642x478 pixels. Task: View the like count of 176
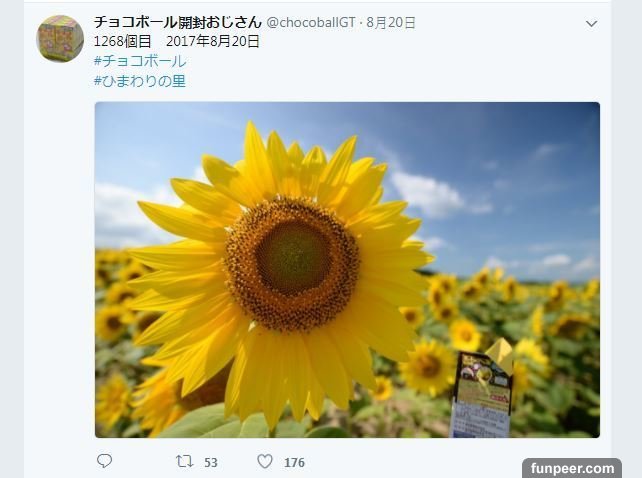point(294,462)
